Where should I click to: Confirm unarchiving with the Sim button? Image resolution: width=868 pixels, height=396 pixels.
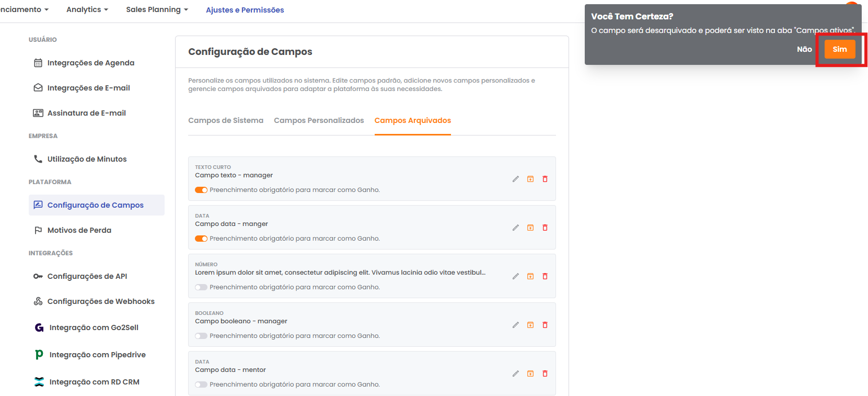coord(839,49)
